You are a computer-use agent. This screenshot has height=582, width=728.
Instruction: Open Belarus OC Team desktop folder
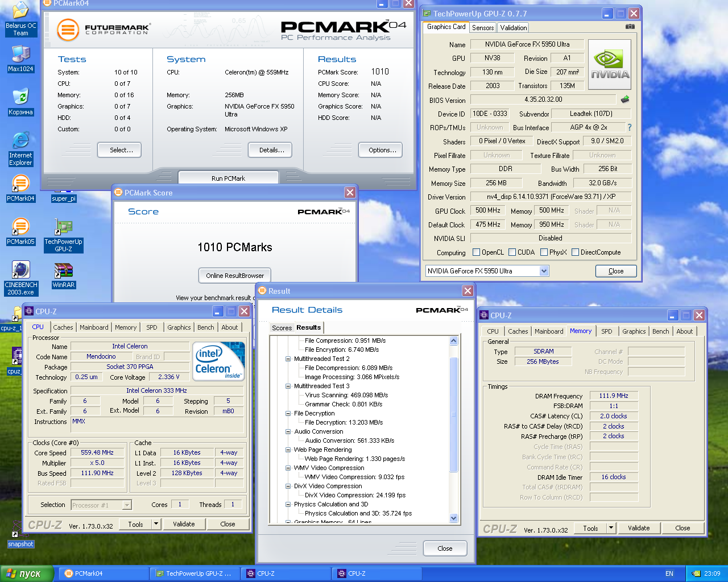pyautogui.click(x=20, y=19)
